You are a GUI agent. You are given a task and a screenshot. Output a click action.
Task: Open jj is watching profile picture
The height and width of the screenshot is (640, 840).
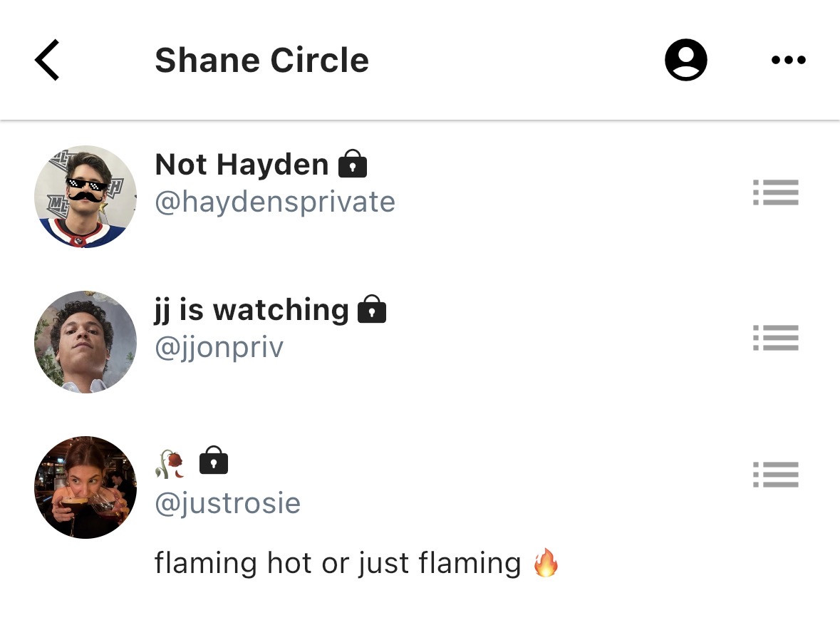[85, 342]
